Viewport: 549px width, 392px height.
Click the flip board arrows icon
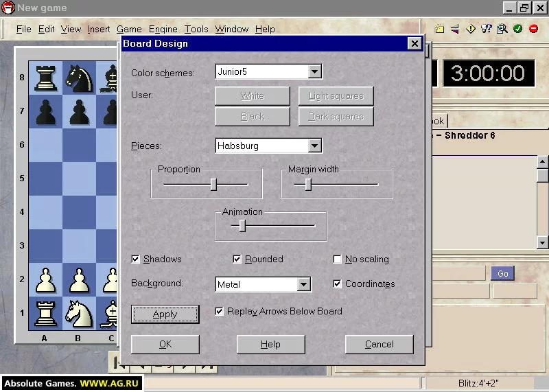coord(455,29)
